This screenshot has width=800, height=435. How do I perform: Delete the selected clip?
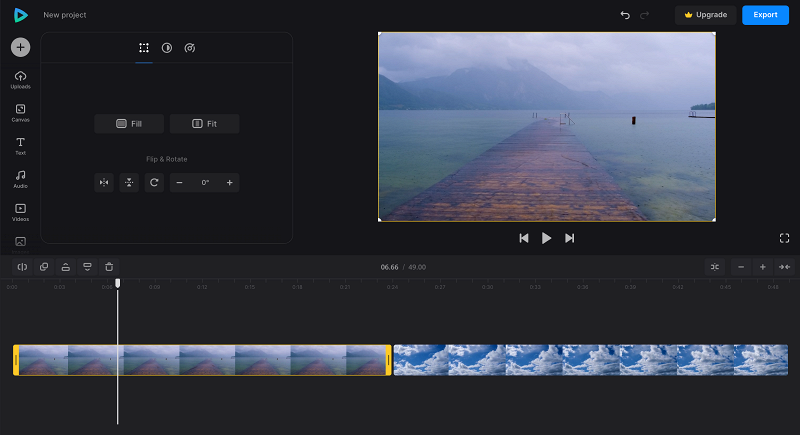click(109, 267)
